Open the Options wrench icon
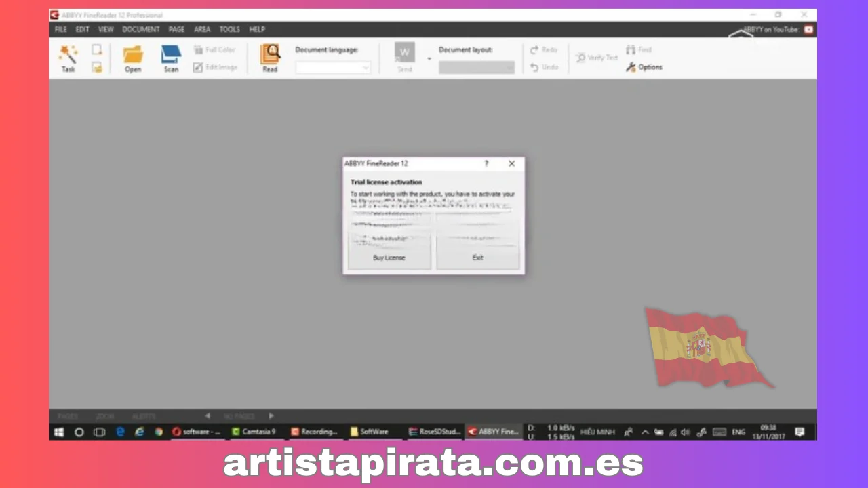Viewport: 868px width, 488px height. pos(644,67)
